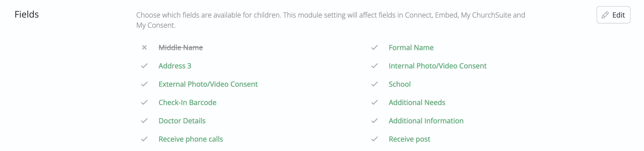Viewport: 644px width, 151px height.
Task: Choose the Additional Information field
Action: click(x=426, y=121)
